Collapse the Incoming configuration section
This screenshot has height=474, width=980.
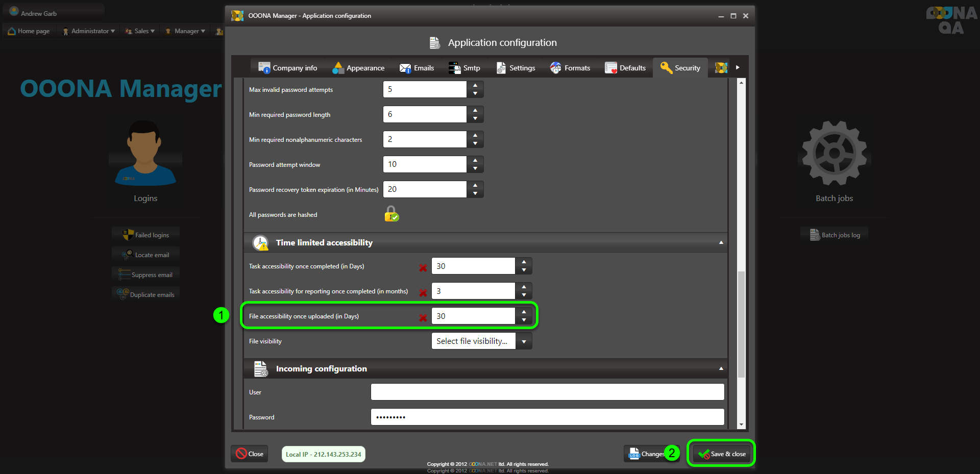tap(721, 368)
